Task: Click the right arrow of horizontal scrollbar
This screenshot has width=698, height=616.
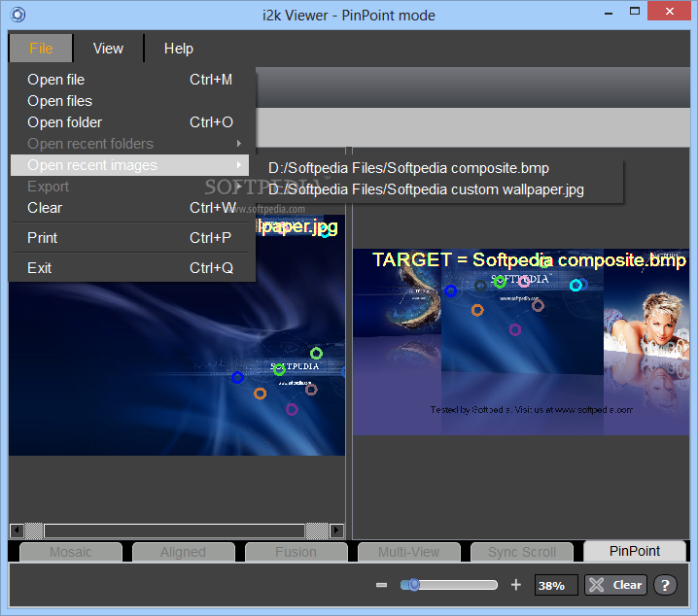Action: click(x=336, y=530)
